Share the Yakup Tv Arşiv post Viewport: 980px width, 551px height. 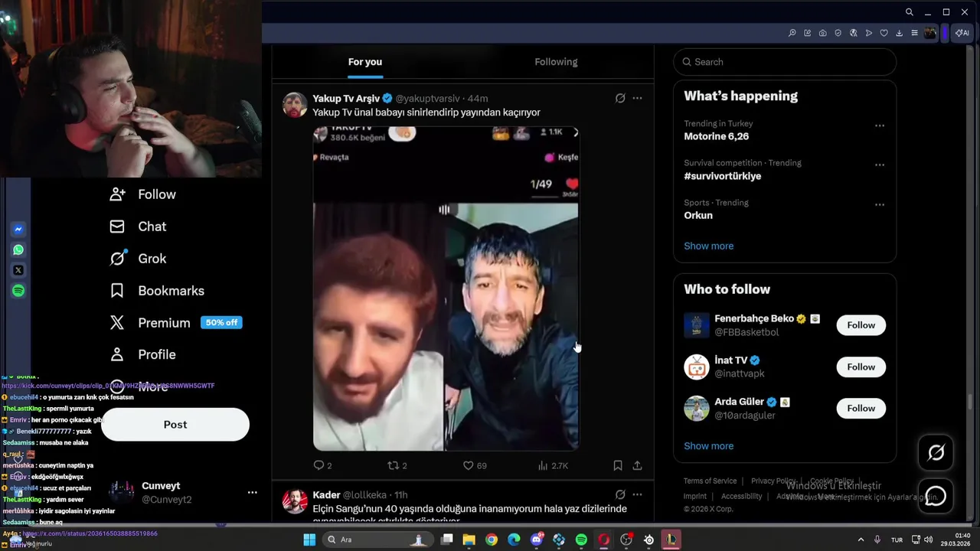tap(637, 465)
